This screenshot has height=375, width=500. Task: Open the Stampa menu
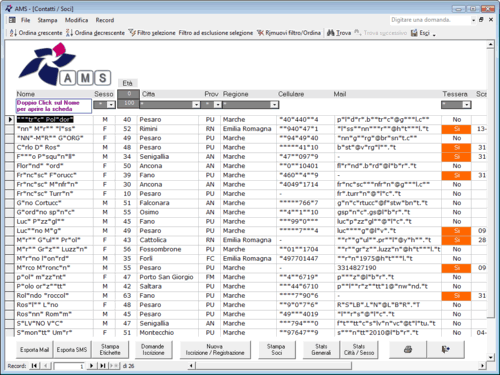[x=47, y=20]
